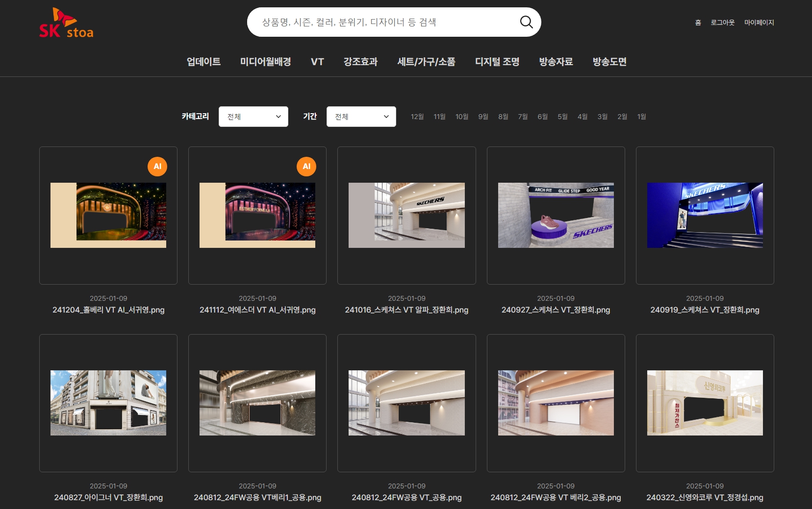Switch to the 미디어월배경 menu
The height and width of the screenshot is (509, 812).
pyautogui.click(x=265, y=62)
